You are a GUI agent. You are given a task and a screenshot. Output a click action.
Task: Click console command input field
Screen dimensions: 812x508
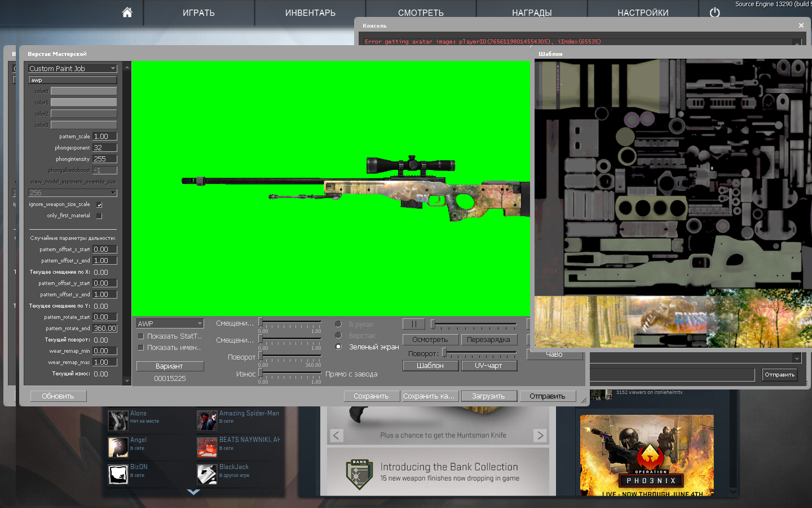672,375
